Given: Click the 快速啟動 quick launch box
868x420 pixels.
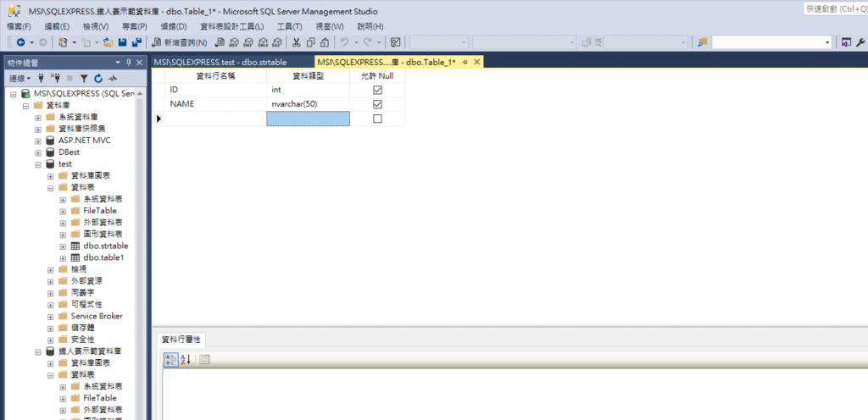Looking at the screenshot, I should pos(835,8).
